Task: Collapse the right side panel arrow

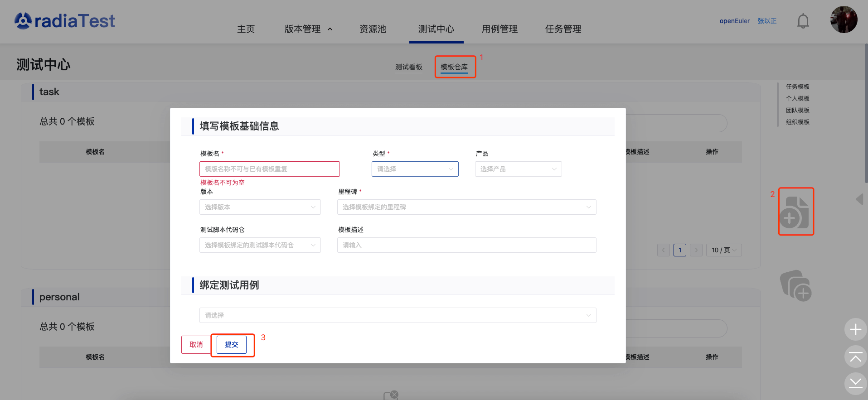Action: pos(859,199)
